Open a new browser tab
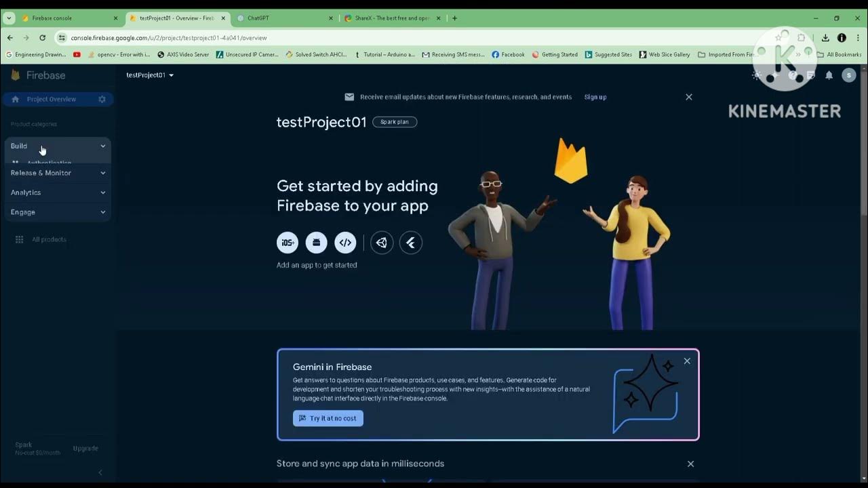 [x=454, y=18]
